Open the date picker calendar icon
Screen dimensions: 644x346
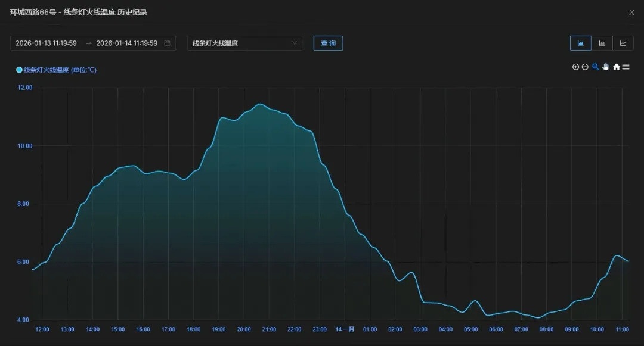167,43
